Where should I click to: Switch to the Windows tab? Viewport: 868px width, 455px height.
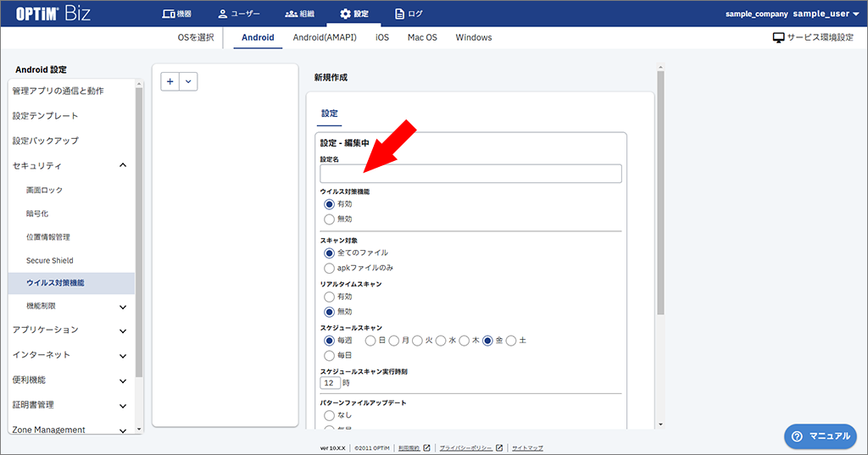coord(474,37)
